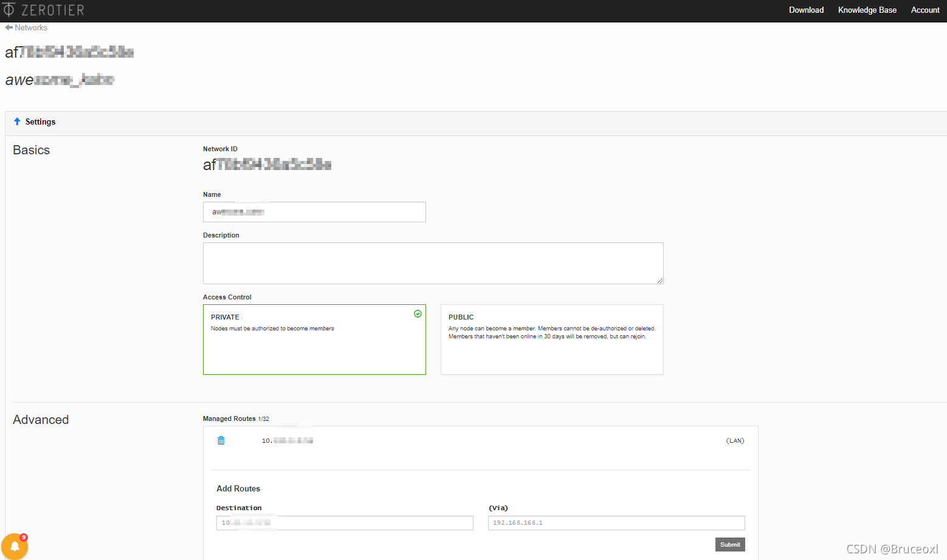Select PRIVATE access control
Viewport: 947px width, 560px height.
(x=314, y=340)
